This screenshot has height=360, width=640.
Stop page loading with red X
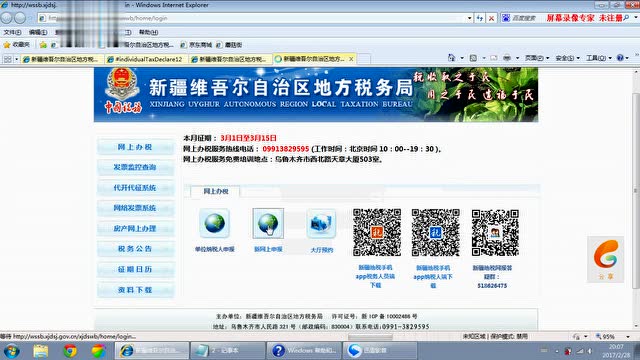[491, 18]
